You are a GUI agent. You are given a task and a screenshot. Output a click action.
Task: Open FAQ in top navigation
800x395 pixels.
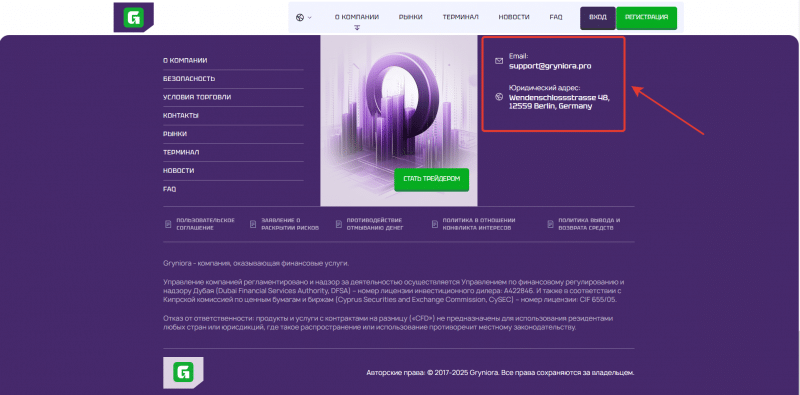coord(556,17)
